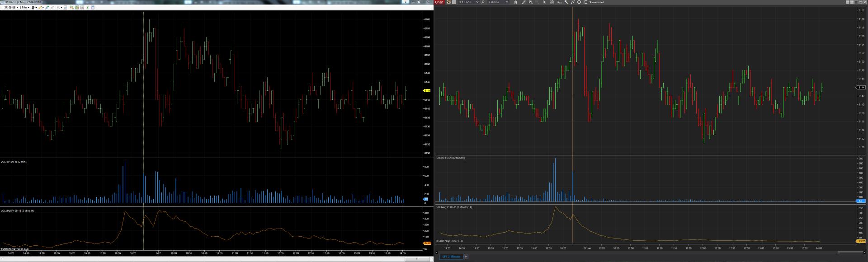This screenshot has height=262, width=868.
Task: Click the avatar icon beside Chart label
Action: (448, 2)
